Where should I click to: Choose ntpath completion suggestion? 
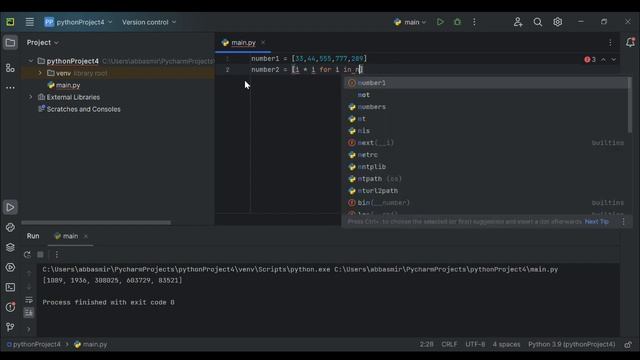click(x=486, y=179)
